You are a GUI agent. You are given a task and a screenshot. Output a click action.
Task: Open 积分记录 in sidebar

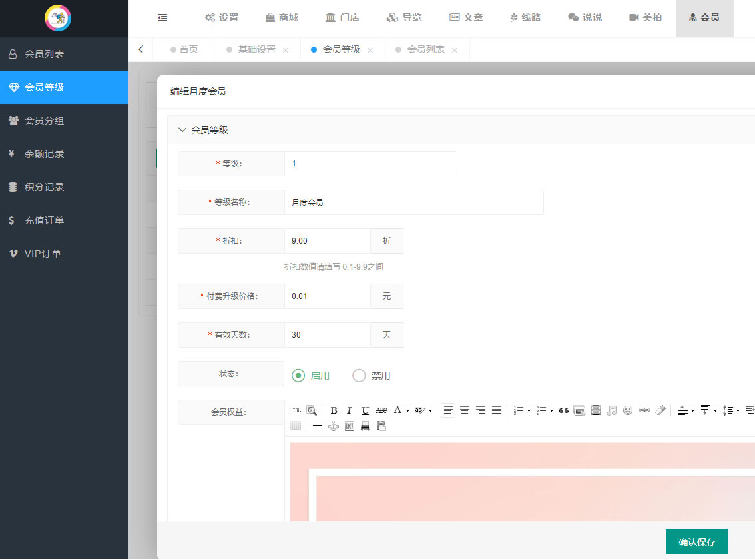tap(64, 187)
